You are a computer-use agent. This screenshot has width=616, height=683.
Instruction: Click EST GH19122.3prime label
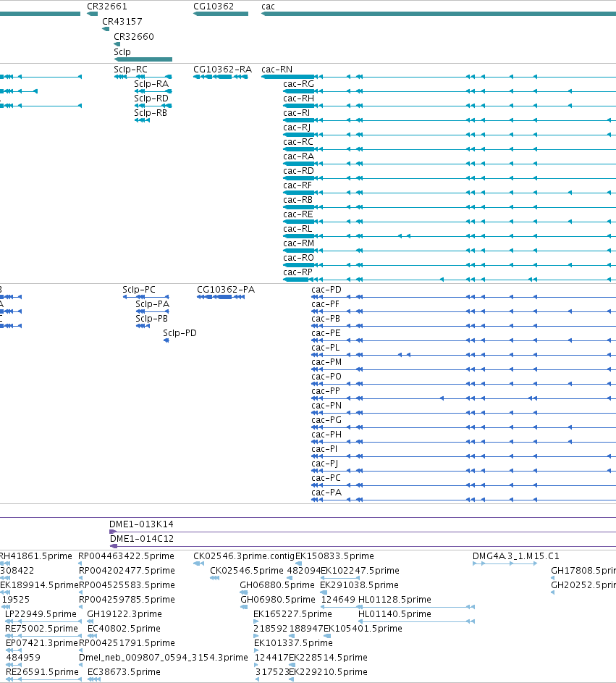(x=125, y=614)
